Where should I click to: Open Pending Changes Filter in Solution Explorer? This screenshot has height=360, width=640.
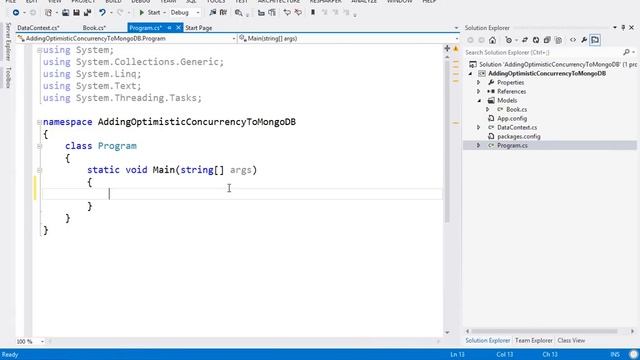pos(510,40)
